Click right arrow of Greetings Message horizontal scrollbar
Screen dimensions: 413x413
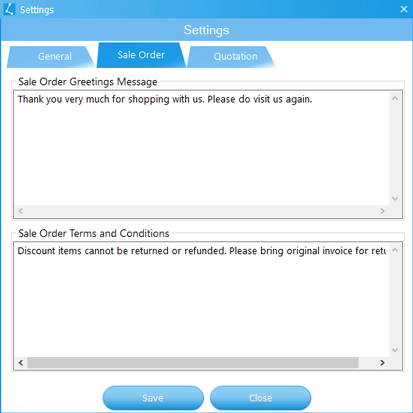[382, 211]
